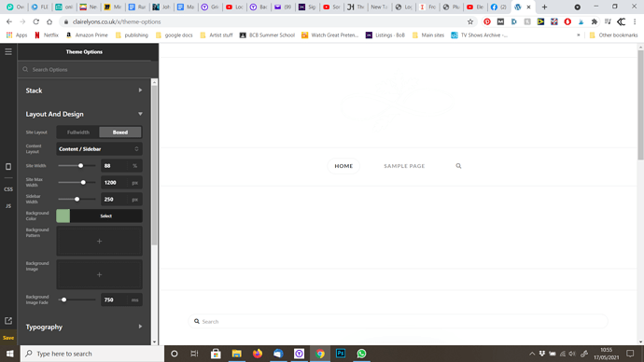Click the site preview Search field

tap(398, 321)
